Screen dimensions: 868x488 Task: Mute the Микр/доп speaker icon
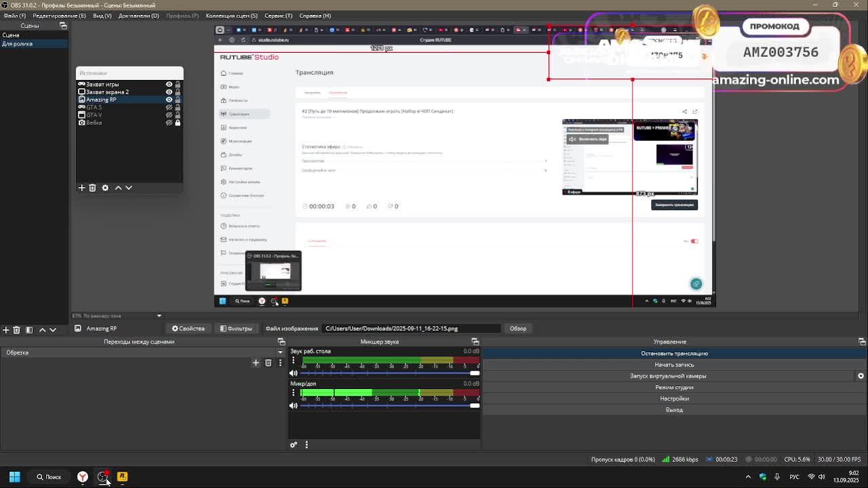(294, 405)
